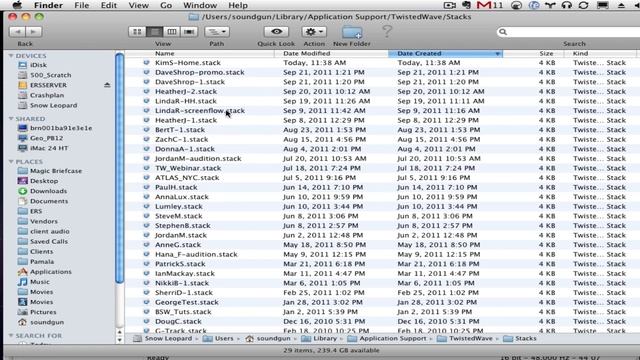
Task: Click the Quick Look eye icon
Action: 276,31
